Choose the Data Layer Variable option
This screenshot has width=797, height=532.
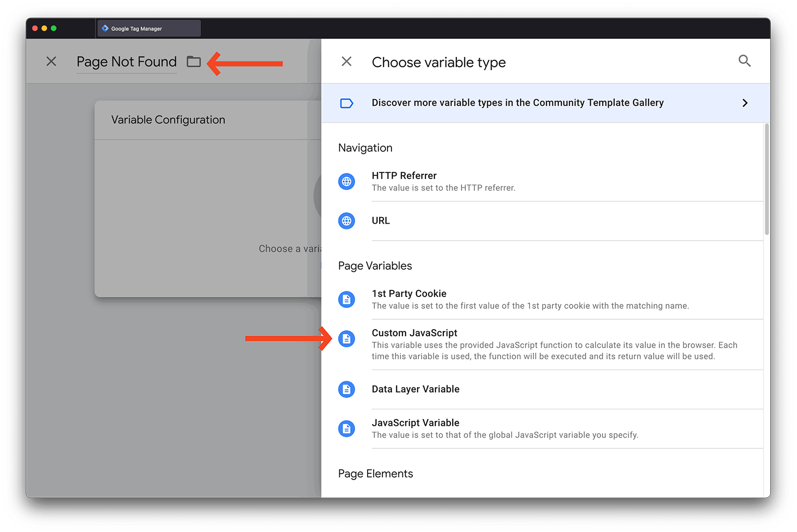pos(415,389)
